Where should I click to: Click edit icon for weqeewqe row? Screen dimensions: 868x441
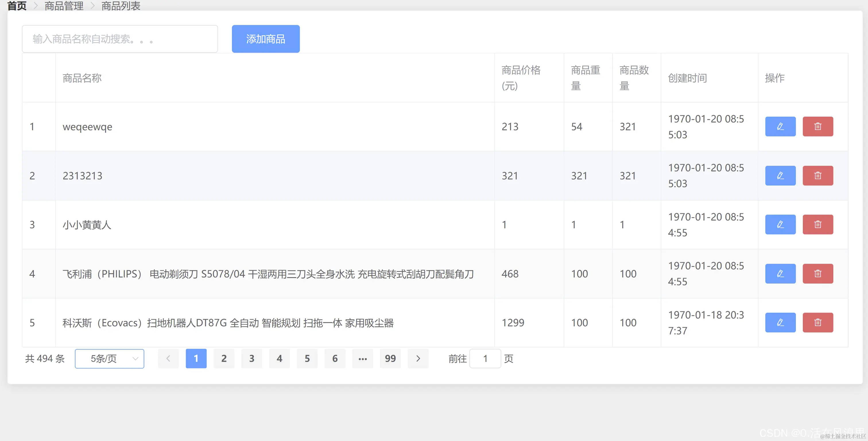[780, 126]
